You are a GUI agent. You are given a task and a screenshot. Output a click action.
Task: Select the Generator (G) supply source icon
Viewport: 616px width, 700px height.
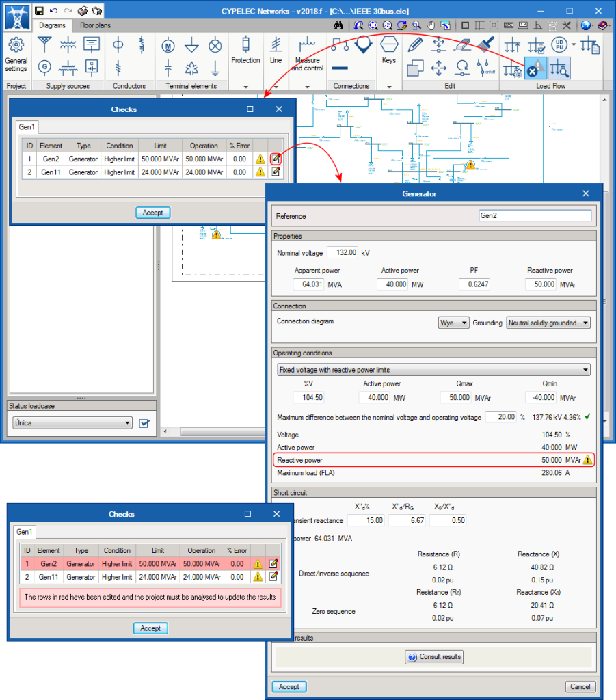pos(44,67)
